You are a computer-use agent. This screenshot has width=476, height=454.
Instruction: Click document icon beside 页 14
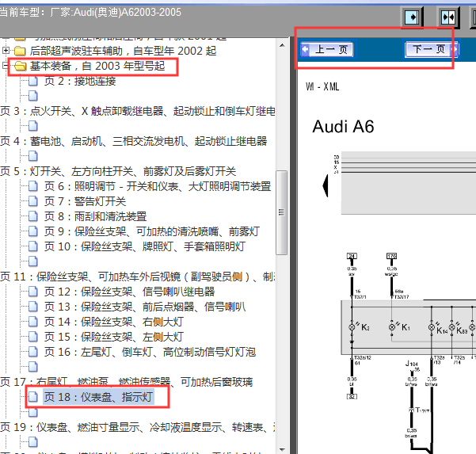pos(33,322)
